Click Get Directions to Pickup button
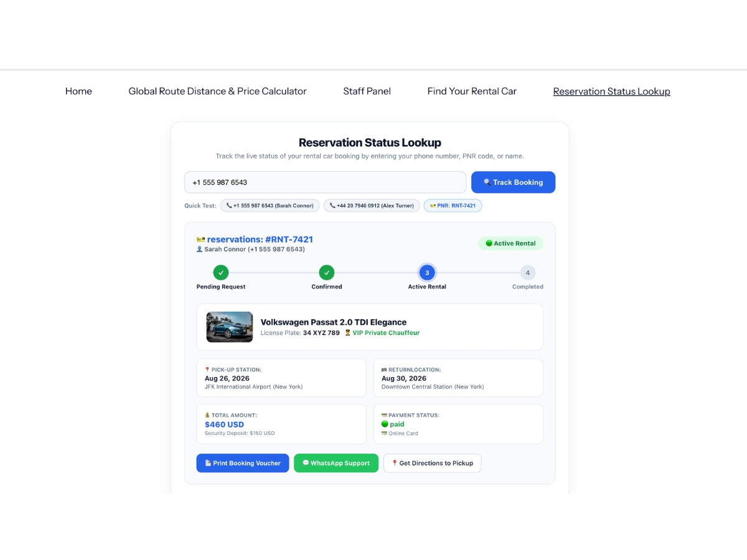This screenshot has width=747, height=560. click(432, 463)
